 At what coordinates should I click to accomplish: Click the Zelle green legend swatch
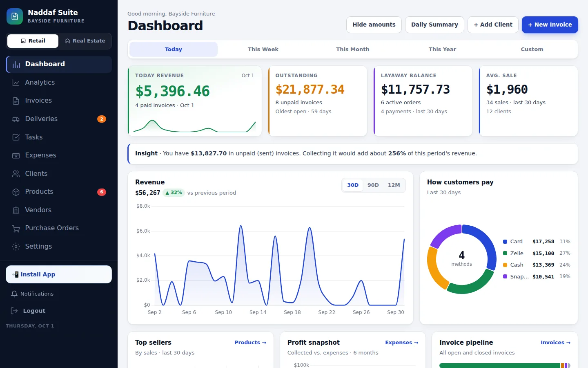click(x=505, y=253)
